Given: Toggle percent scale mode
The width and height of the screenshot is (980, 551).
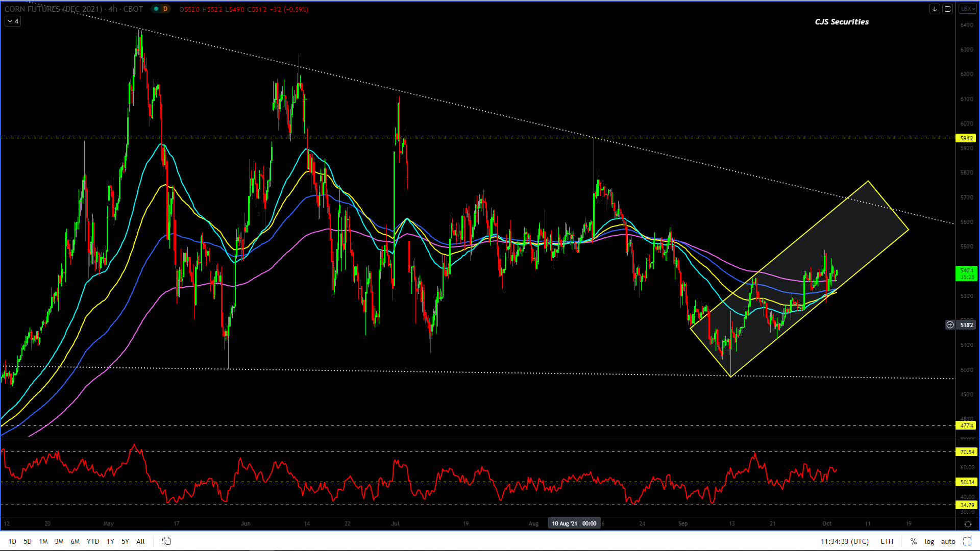Looking at the screenshot, I should click(913, 541).
